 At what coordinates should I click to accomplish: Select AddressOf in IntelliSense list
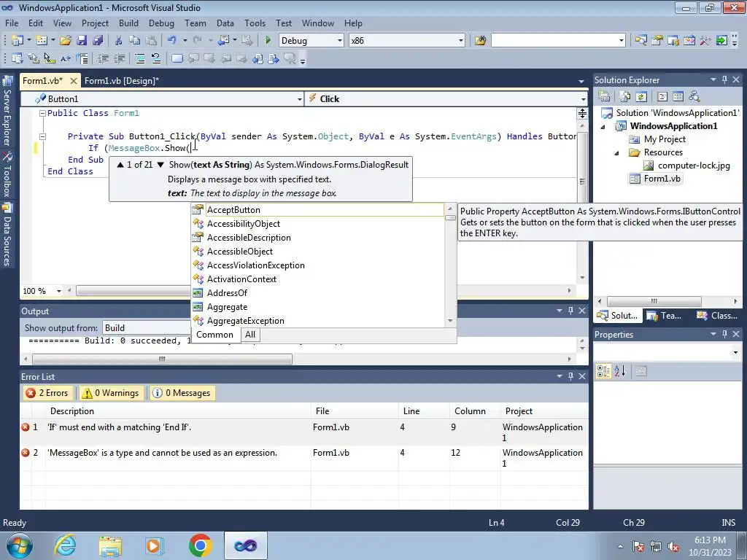click(x=317, y=293)
